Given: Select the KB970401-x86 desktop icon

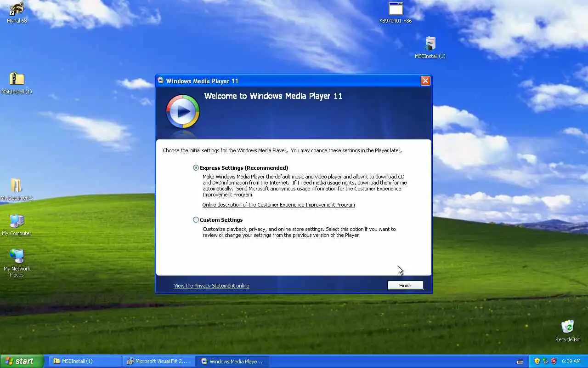Looking at the screenshot, I should pos(396,12).
